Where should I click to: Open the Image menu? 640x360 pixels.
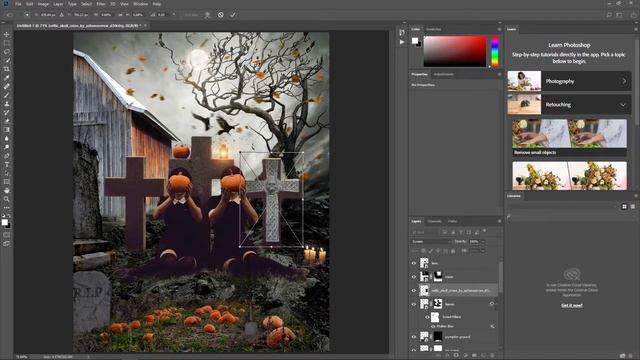[x=43, y=4]
